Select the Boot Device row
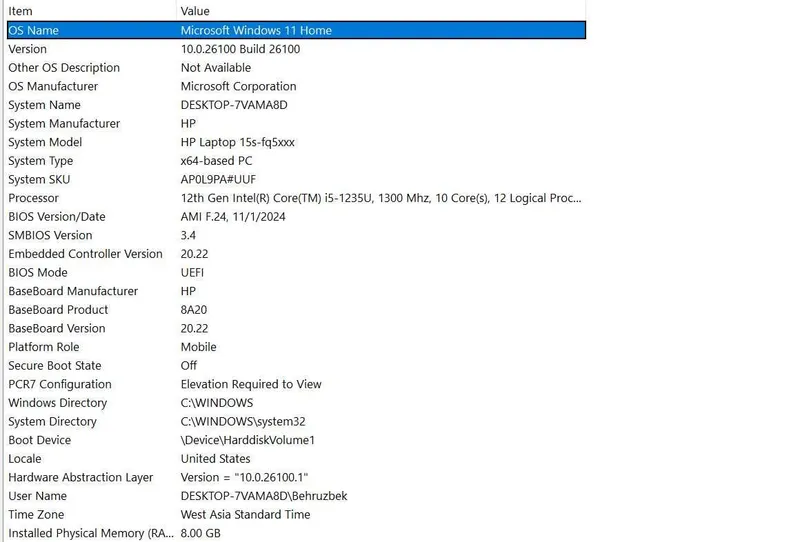 [x=296, y=440]
